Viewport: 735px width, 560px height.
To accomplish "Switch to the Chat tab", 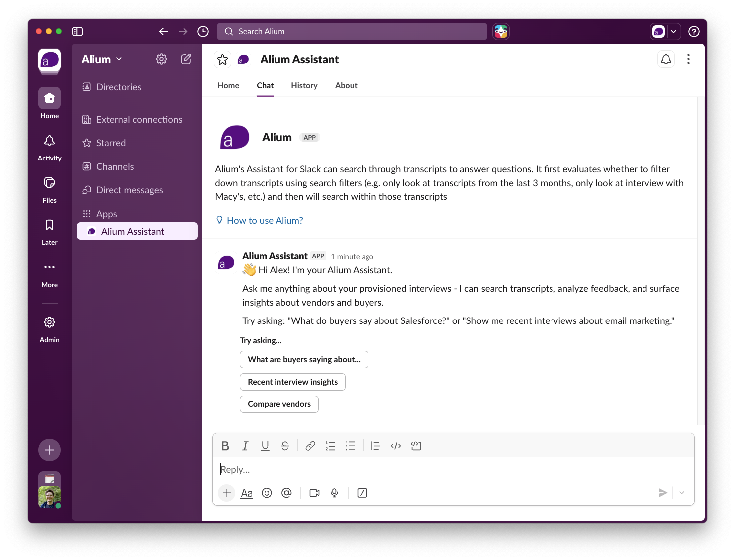I will pos(265,85).
